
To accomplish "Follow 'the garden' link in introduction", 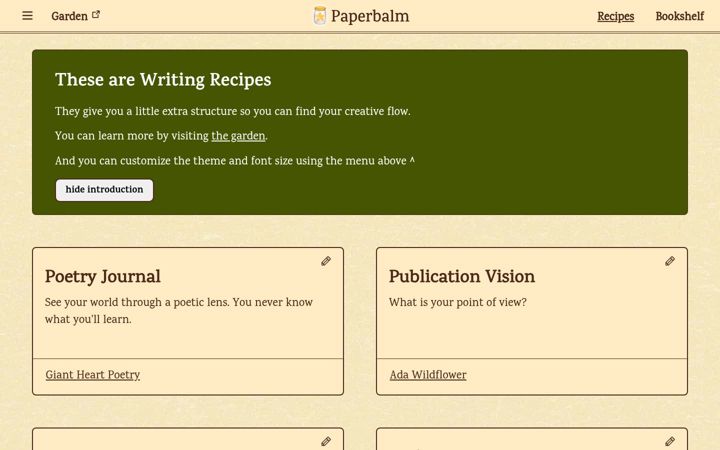I will 238,136.
